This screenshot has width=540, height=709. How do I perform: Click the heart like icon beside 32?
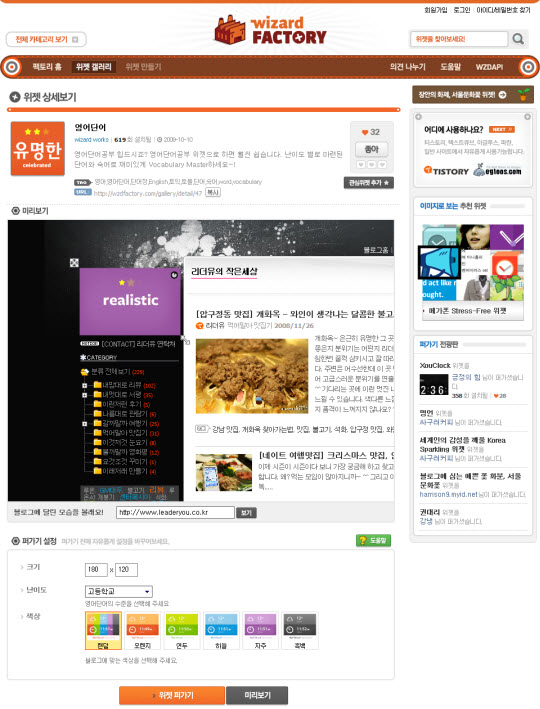365,132
